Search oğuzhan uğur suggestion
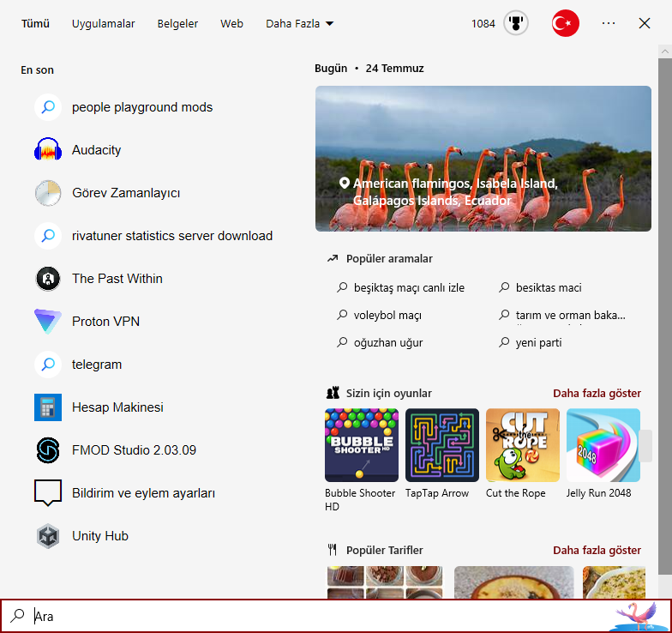The height and width of the screenshot is (633, 672). pyautogui.click(x=380, y=343)
